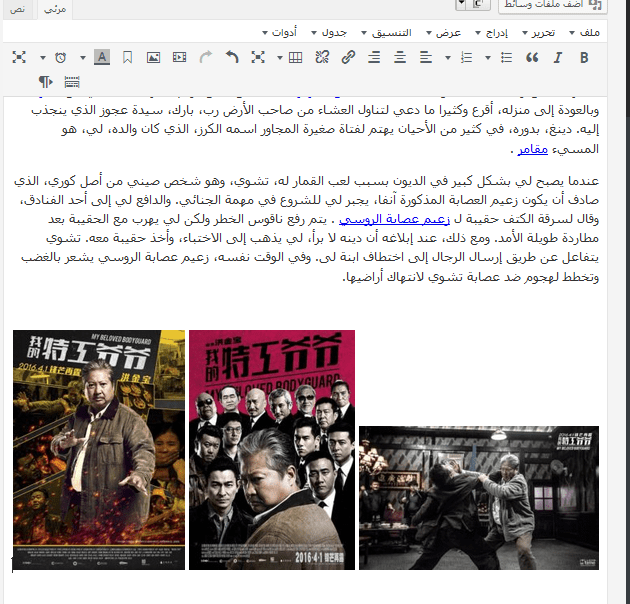Open the numbered list style dropdown arrow
Viewport: 630px width, 604px height.
[448, 58]
